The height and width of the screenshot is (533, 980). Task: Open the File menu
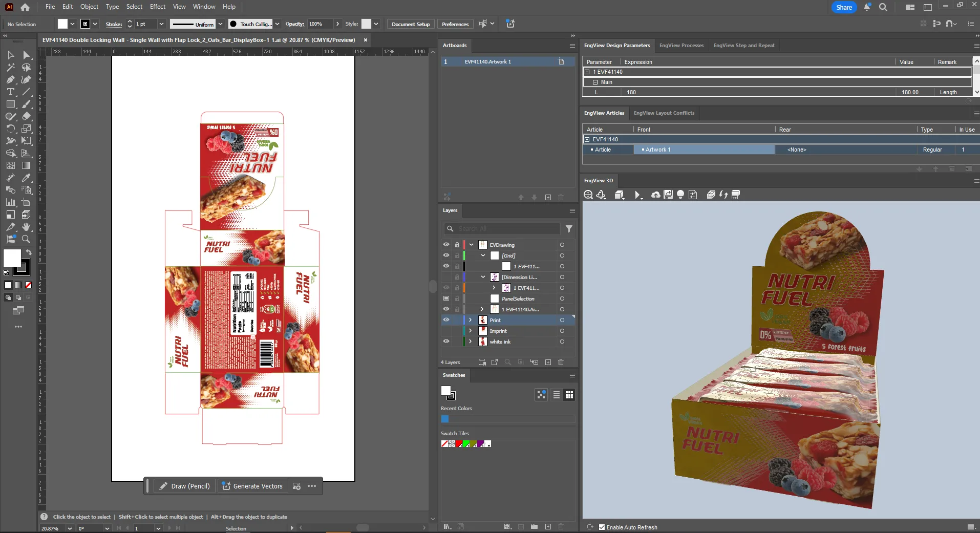[x=50, y=7]
